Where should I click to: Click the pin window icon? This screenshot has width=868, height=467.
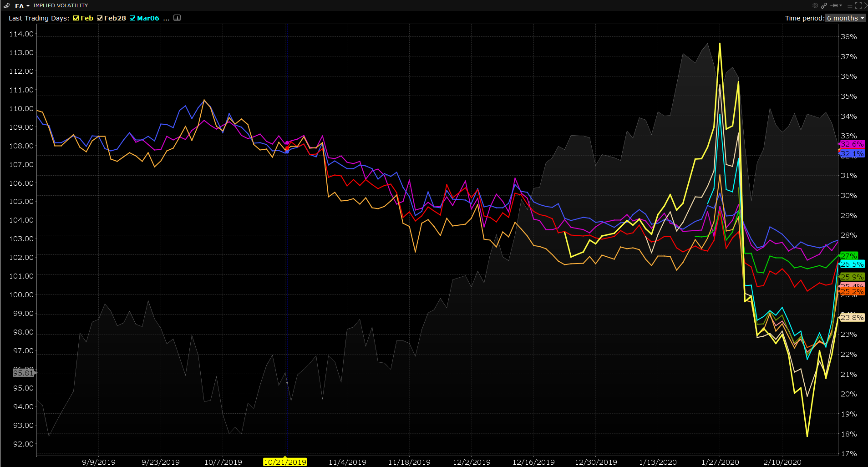[834, 5]
